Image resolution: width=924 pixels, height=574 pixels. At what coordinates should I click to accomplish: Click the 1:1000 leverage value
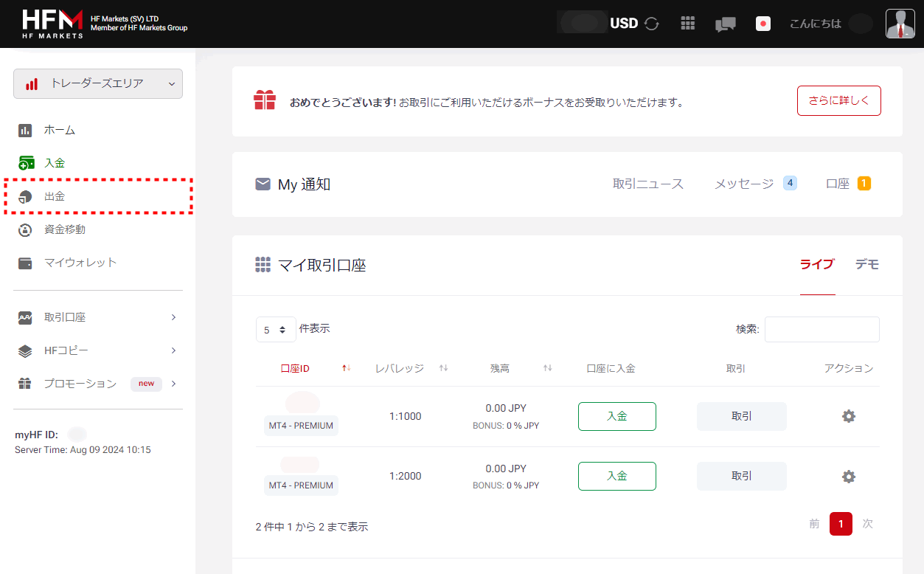(406, 416)
